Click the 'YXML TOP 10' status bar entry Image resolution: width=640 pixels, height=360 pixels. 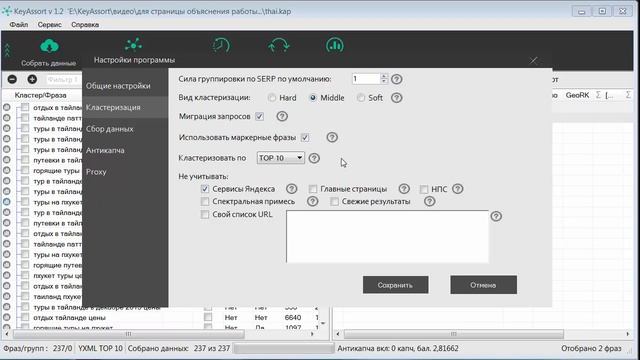click(x=100, y=349)
